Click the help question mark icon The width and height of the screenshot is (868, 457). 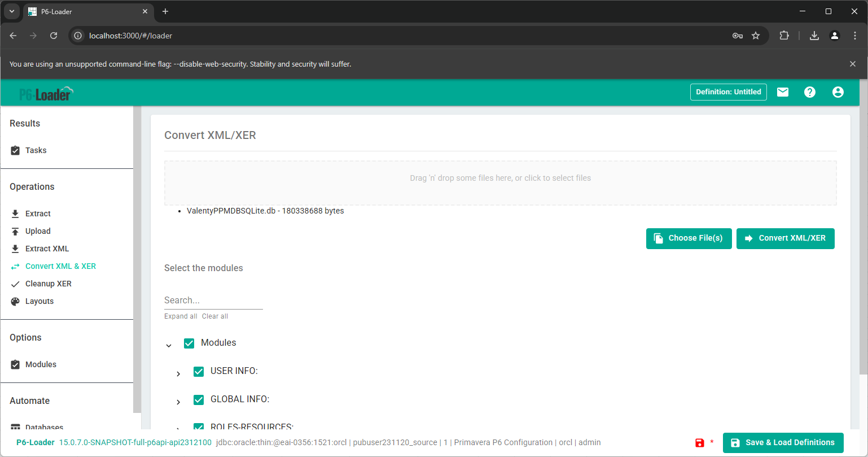(810, 92)
